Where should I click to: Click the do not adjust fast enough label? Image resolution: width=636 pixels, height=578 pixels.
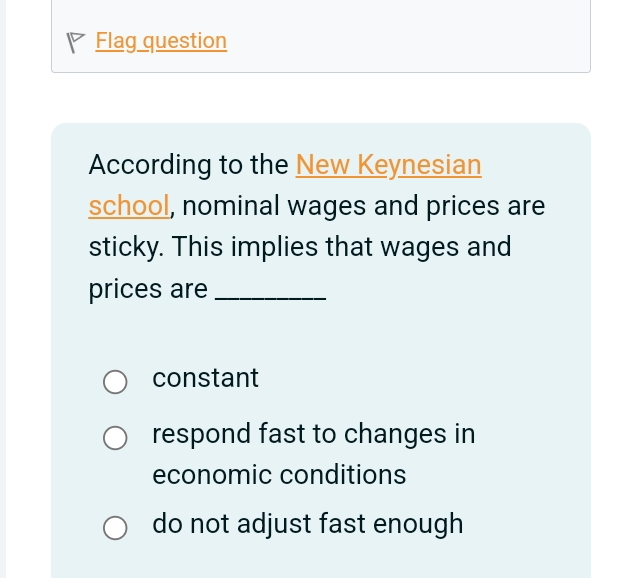[307, 524]
